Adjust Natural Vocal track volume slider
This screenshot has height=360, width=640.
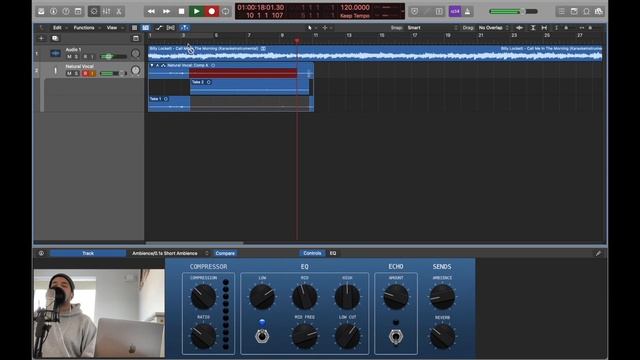click(x=113, y=73)
